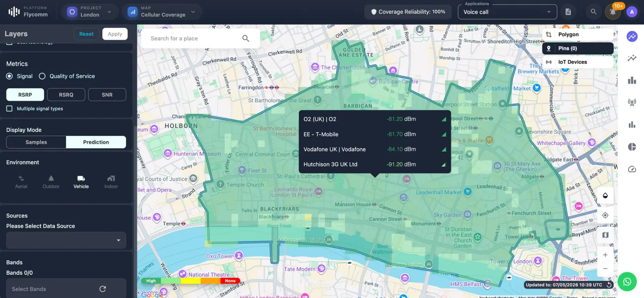The image size is (644, 298).
Task: Open the document report icon in top bar
Action: pos(568,12)
